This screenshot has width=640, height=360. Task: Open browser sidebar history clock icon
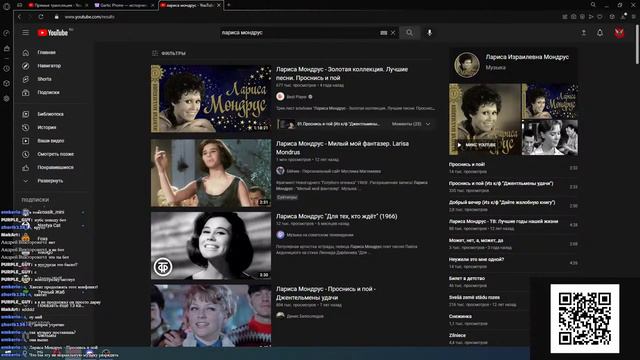point(7,69)
